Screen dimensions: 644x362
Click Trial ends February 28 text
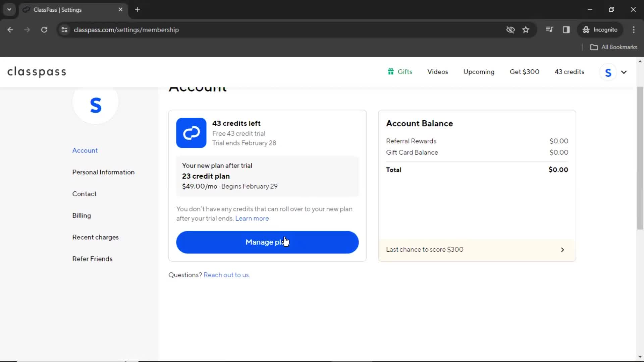click(x=244, y=143)
